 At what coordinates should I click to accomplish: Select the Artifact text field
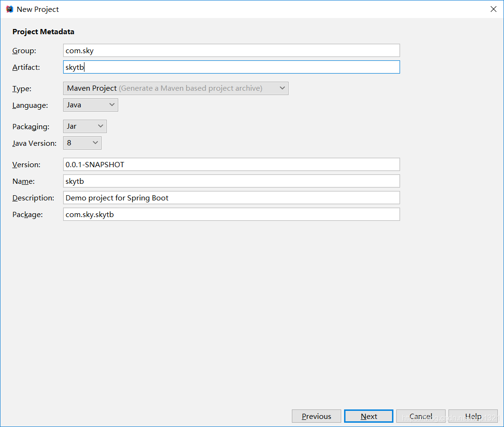[x=232, y=66]
